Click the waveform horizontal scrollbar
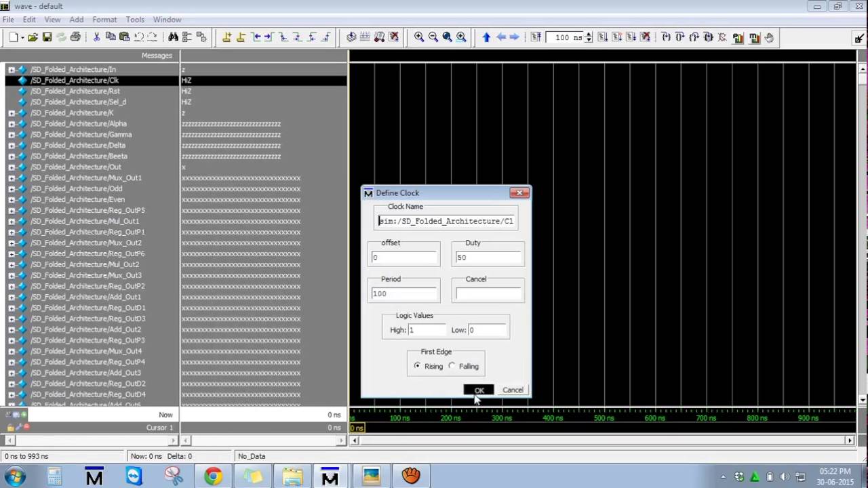This screenshot has width=868, height=488. [601, 441]
